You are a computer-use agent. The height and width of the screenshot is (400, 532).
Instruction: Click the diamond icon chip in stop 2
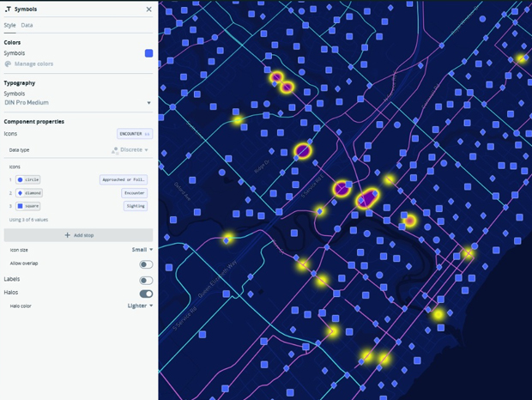tap(29, 193)
